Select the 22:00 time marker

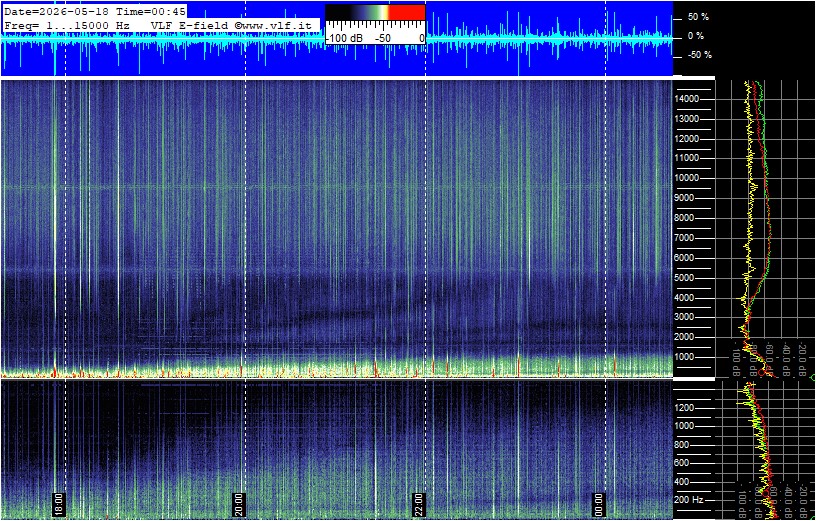pyautogui.click(x=419, y=504)
